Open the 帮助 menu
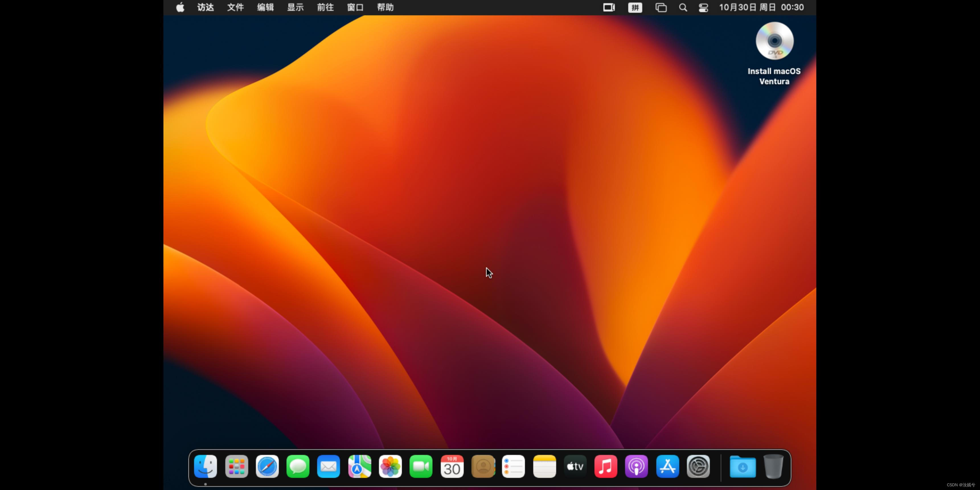Screen dimensions: 980x490 pos(386,7)
